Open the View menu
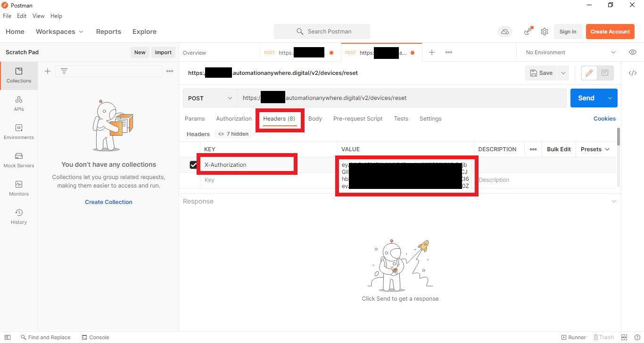644x343 pixels. coord(39,16)
